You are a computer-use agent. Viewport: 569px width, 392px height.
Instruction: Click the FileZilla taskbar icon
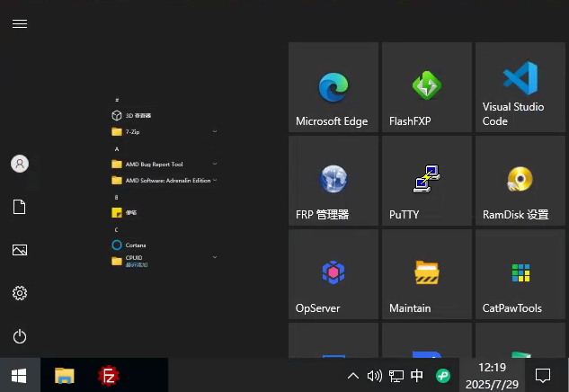110,376
